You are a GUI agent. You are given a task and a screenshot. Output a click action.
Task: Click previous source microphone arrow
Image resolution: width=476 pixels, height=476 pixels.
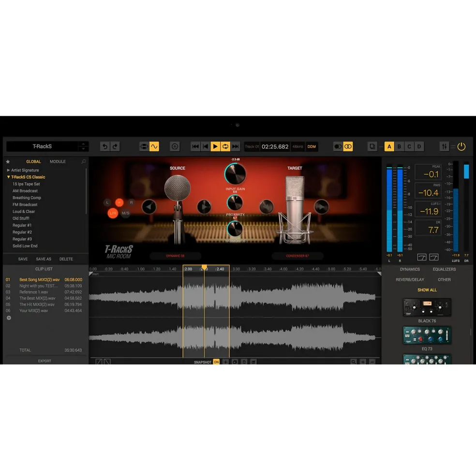(x=149, y=207)
